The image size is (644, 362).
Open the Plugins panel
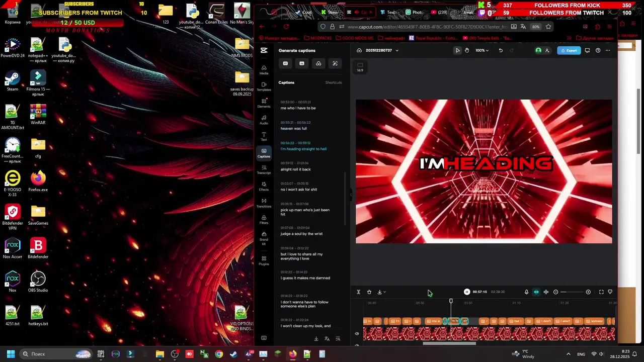(264, 260)
